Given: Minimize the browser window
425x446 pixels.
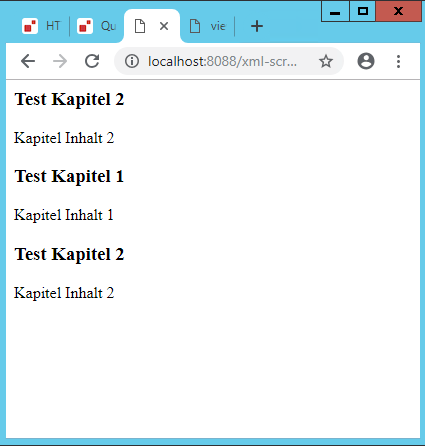Looking at the screenshot, I should click(x=335, y=12).
